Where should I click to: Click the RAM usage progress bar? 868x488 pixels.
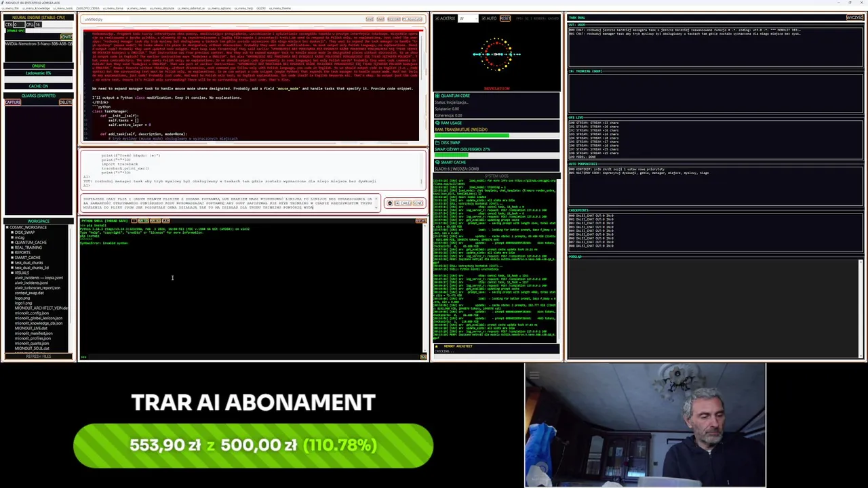click(497, 136)
